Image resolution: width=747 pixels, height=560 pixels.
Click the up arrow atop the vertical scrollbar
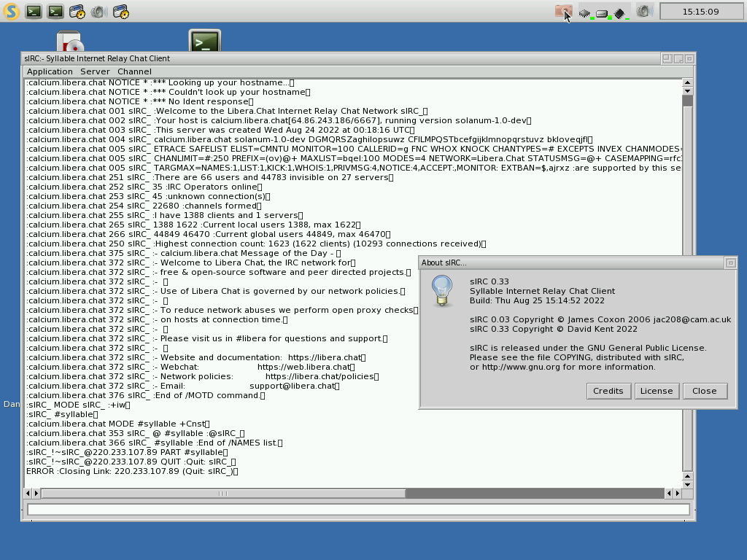(x=687, y=82)
